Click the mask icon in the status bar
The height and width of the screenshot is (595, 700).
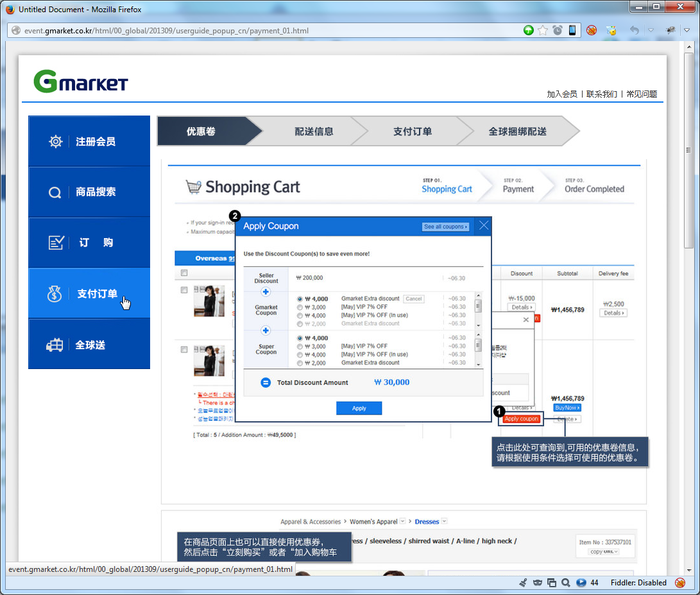point(538,583)
